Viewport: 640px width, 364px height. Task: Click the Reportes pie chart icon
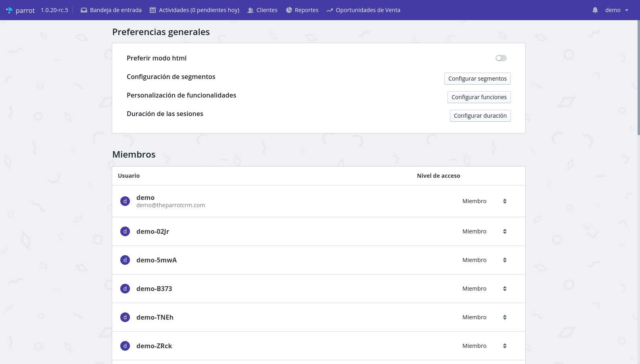[289, 10]
